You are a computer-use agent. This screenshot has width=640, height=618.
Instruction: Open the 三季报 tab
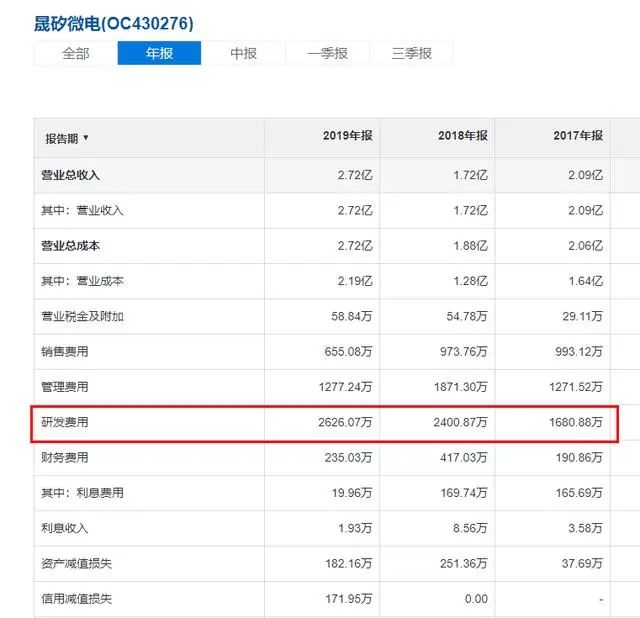pos(411,53)
